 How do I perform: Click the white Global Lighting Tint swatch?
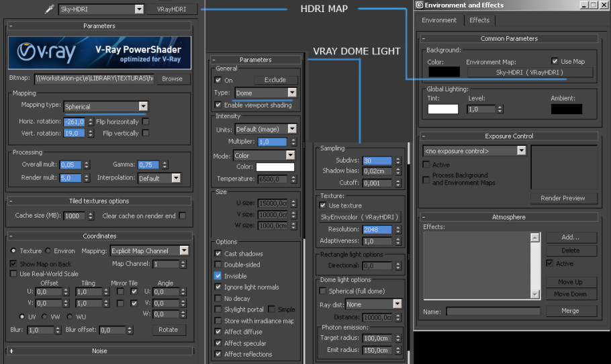[443, 109]
